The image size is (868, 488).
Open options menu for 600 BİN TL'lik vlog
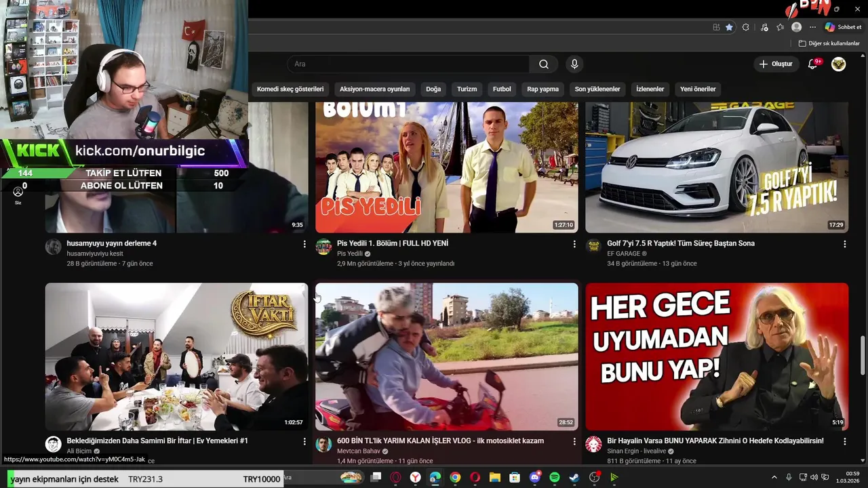pyautogui.click(x=574, y=441)
